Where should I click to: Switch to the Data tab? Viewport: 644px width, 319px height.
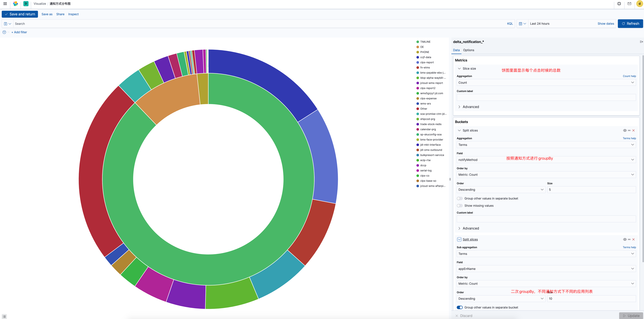[x=456, y=50]
